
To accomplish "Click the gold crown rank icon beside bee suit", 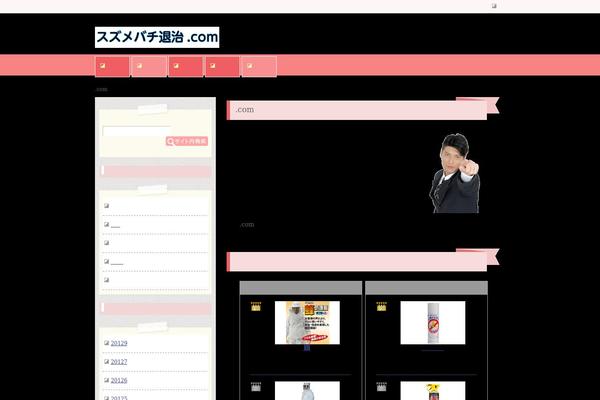I will point(256,306).
